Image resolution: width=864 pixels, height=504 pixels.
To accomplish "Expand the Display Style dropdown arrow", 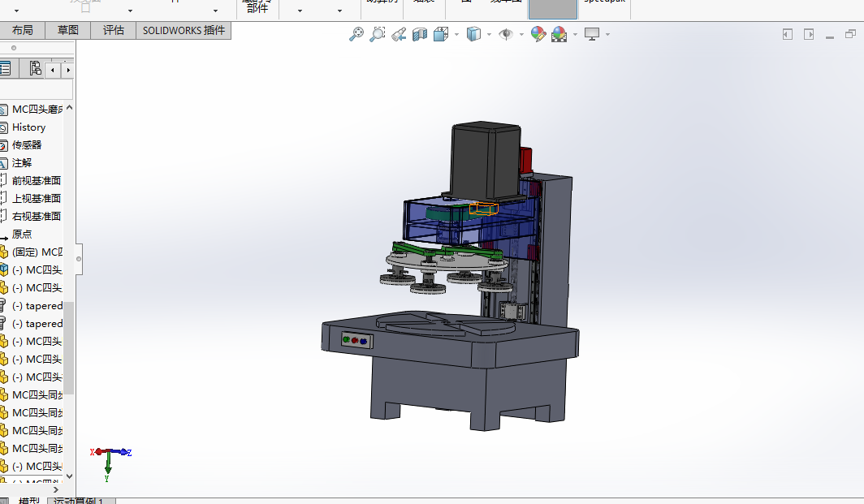I will point(489,35).
